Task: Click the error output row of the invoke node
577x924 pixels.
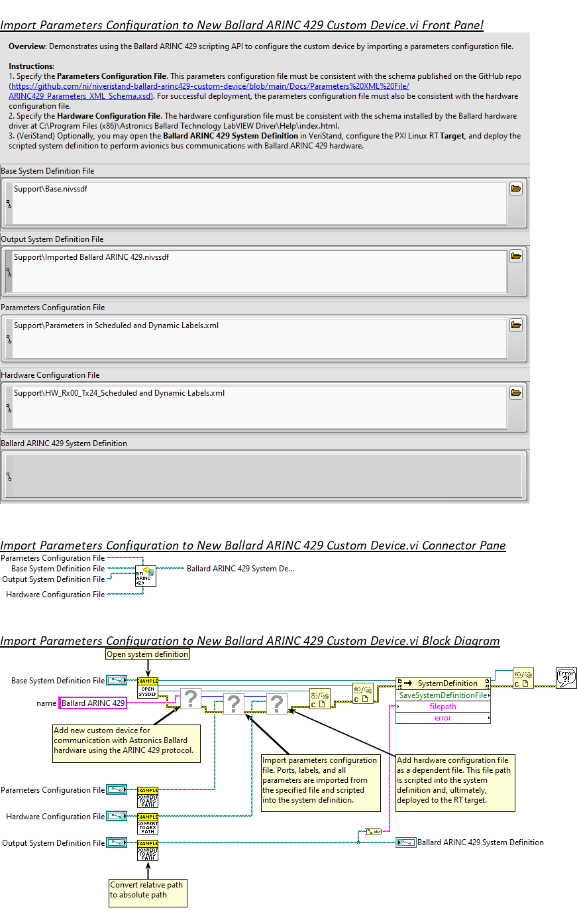Action: click(x=443, y=718)
